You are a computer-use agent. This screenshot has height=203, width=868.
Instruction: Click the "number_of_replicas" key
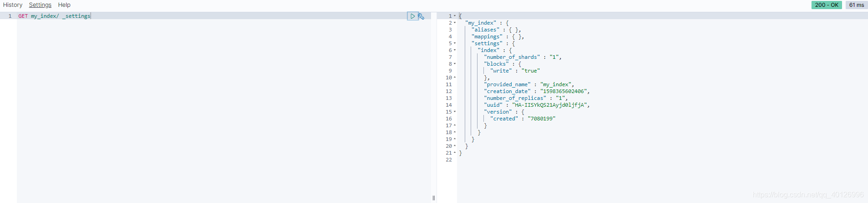coord(515,98)
